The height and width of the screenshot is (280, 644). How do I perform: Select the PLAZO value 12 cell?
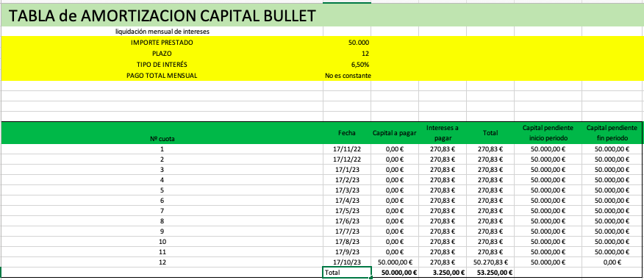click(x=347, y=54)
